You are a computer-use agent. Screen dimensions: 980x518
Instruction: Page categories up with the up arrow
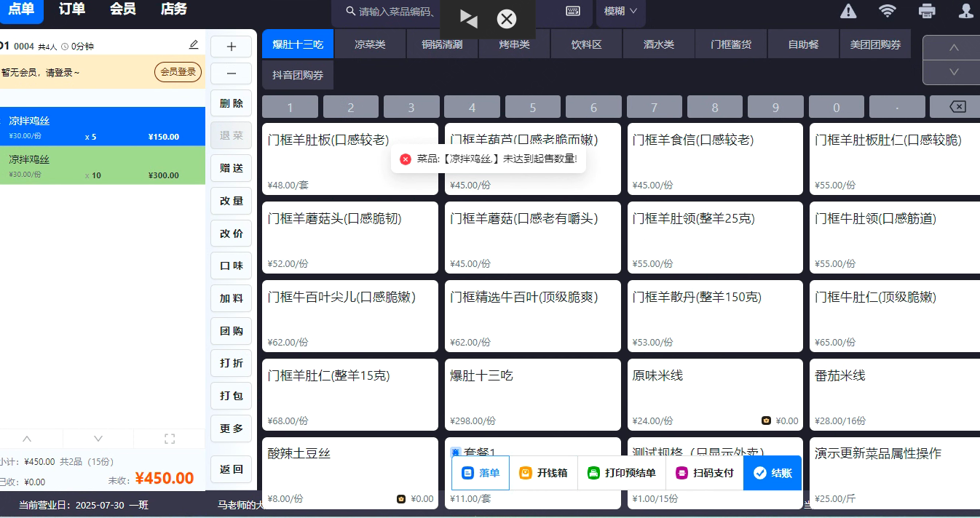click(x=954, y=48)
